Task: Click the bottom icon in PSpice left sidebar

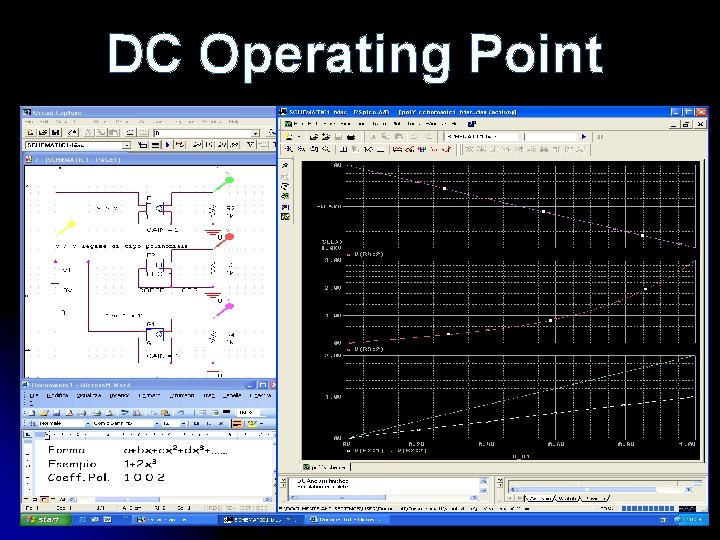Action: coord(285,216)
